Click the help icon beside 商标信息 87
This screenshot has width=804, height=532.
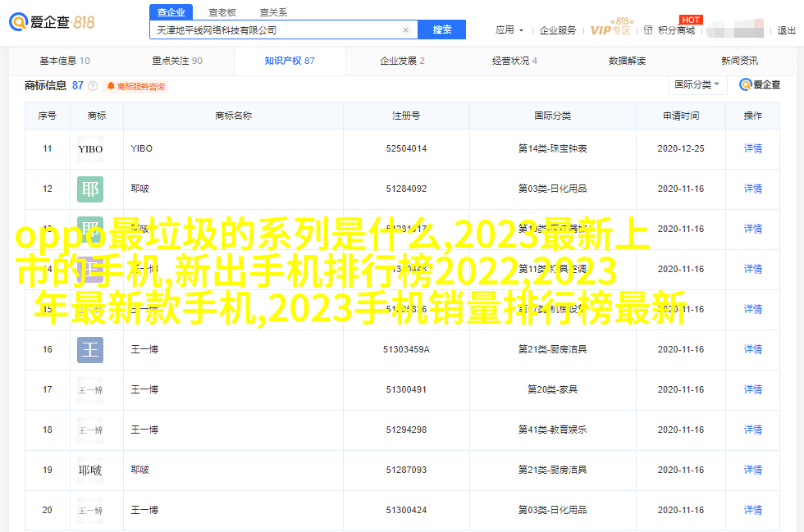93,86
